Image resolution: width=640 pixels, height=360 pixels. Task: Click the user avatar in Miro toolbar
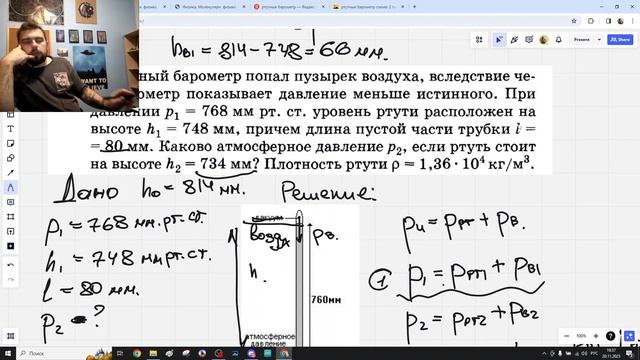(544, 40)
